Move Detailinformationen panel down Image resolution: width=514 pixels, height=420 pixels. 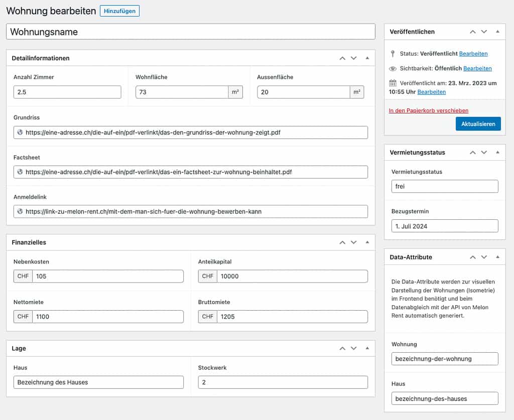[354, 58]
